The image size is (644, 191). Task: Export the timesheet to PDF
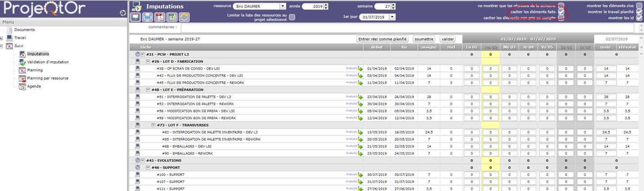coord(159,18)
